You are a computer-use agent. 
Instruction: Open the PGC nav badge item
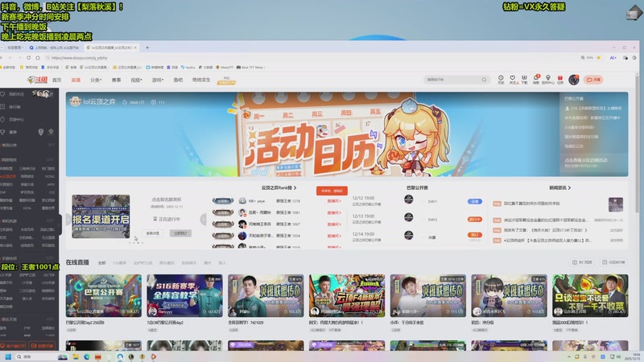tap(226, 80)
